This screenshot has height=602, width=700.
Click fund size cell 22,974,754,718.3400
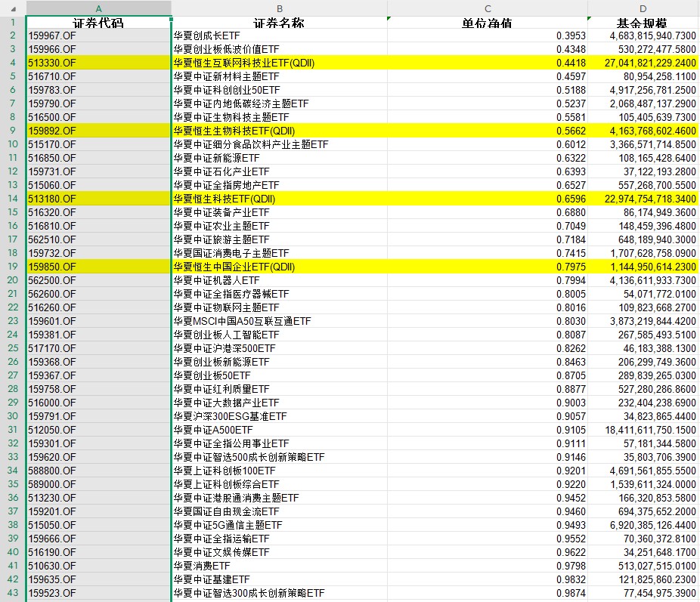[x=643, y=199]
